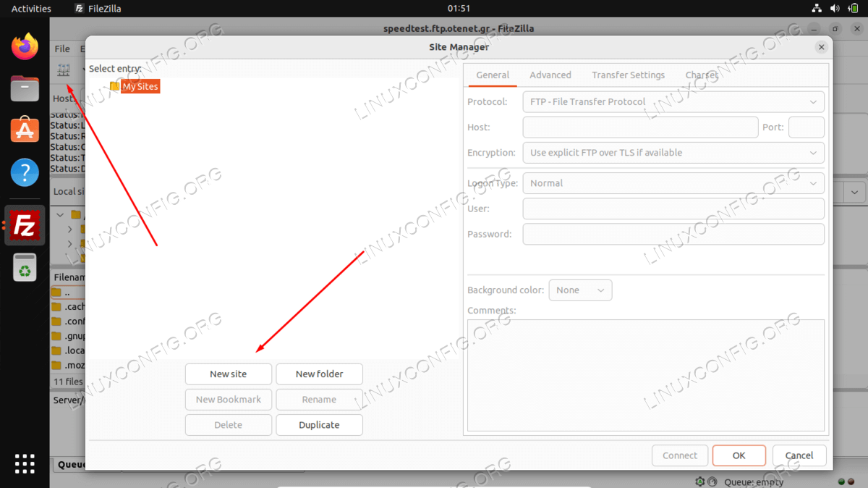Click the network status icon in top bar

[x=816, y=9]
